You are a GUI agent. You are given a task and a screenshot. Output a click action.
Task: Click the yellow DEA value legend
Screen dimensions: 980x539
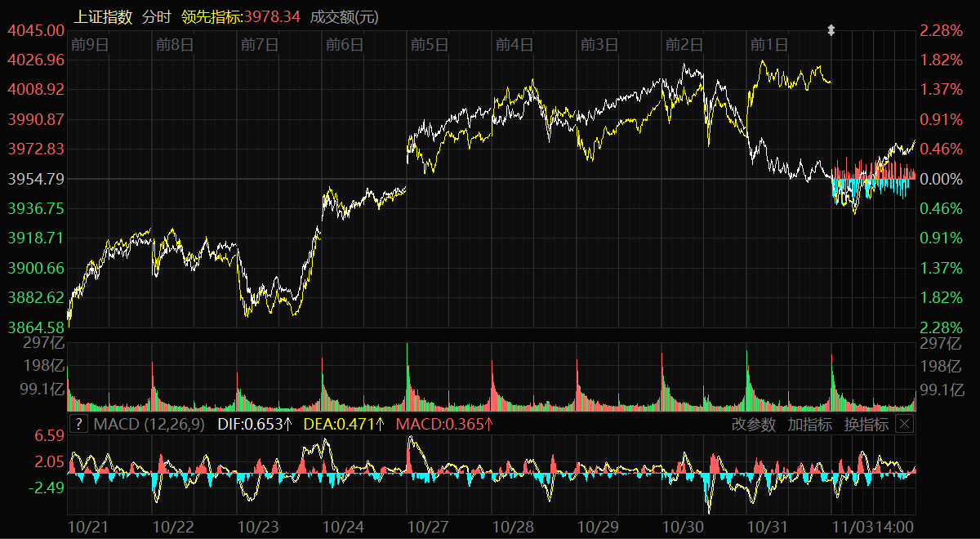[x=344, y=424]
